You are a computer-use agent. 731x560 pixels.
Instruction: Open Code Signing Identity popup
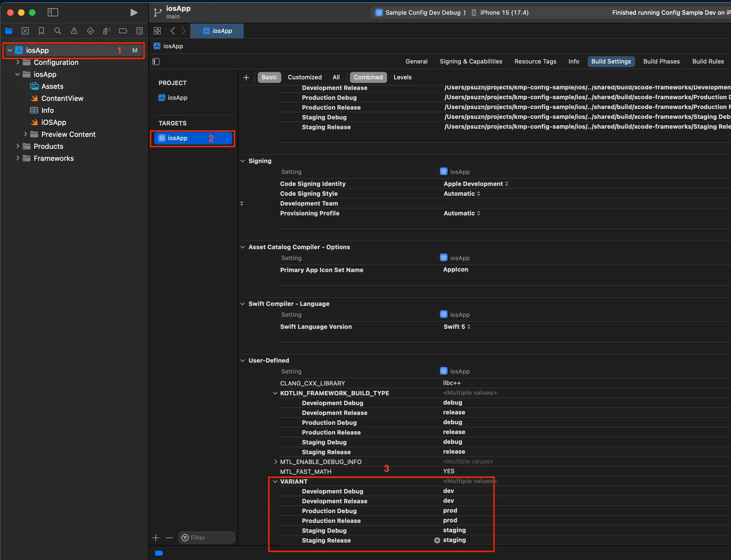click(x=476, y=184)
